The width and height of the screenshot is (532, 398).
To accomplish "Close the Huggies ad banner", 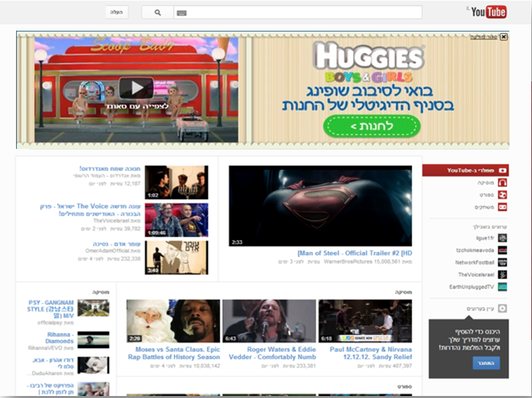I will tap(503, 37).
